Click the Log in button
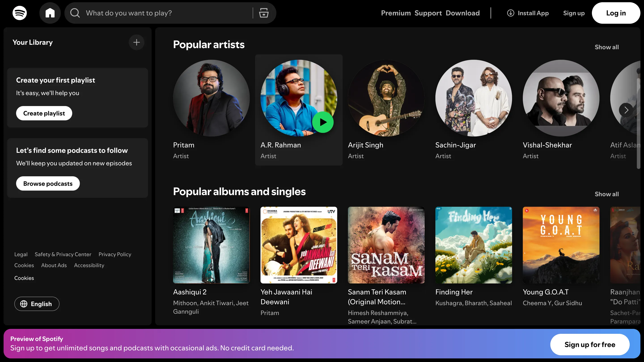This screenshot has width=644, height=362. pyautogui.click(x=616, y=13)
